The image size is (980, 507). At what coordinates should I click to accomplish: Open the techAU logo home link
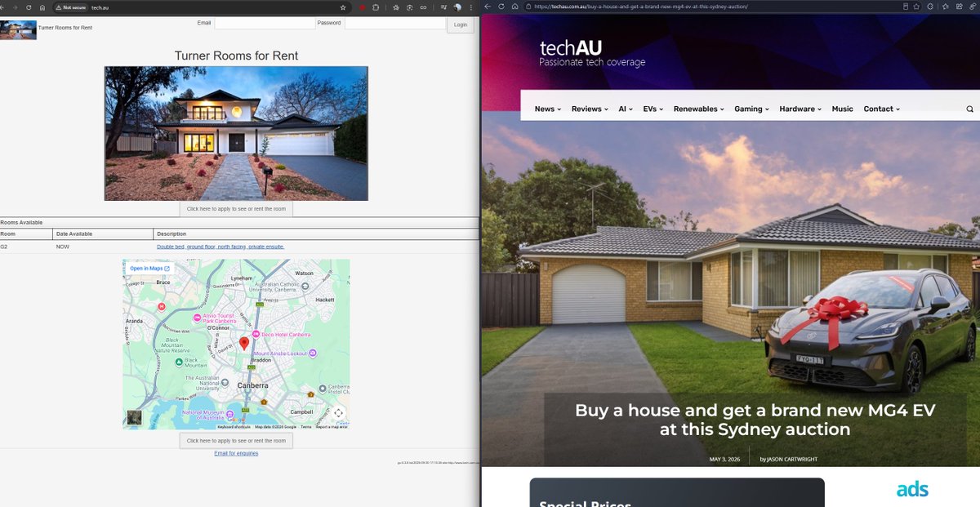click(x=592, y=53)
